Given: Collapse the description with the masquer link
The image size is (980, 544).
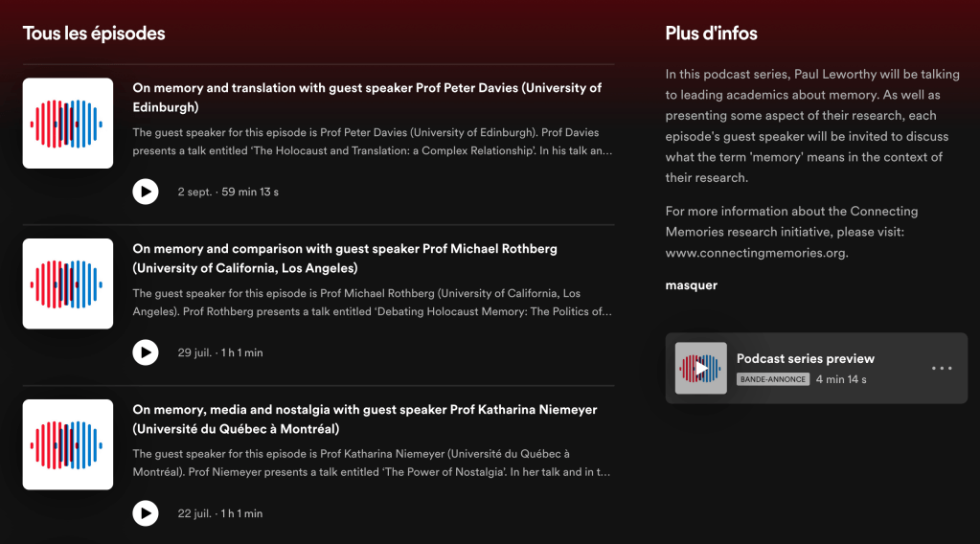Looking at the screenshot, I should point(691,285).
